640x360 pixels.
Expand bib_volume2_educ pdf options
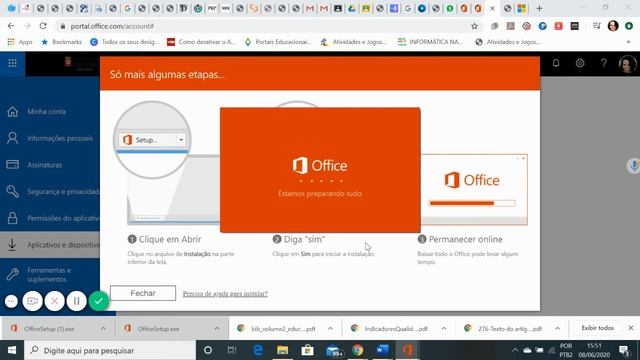[x=330, y=328]
